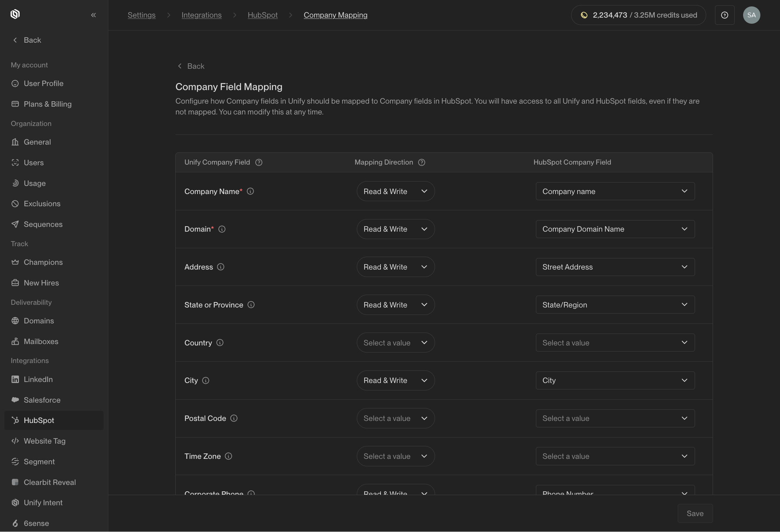
Task: Collapse the sidebar with double-chevron icon
Action: [x=93, y=15]
